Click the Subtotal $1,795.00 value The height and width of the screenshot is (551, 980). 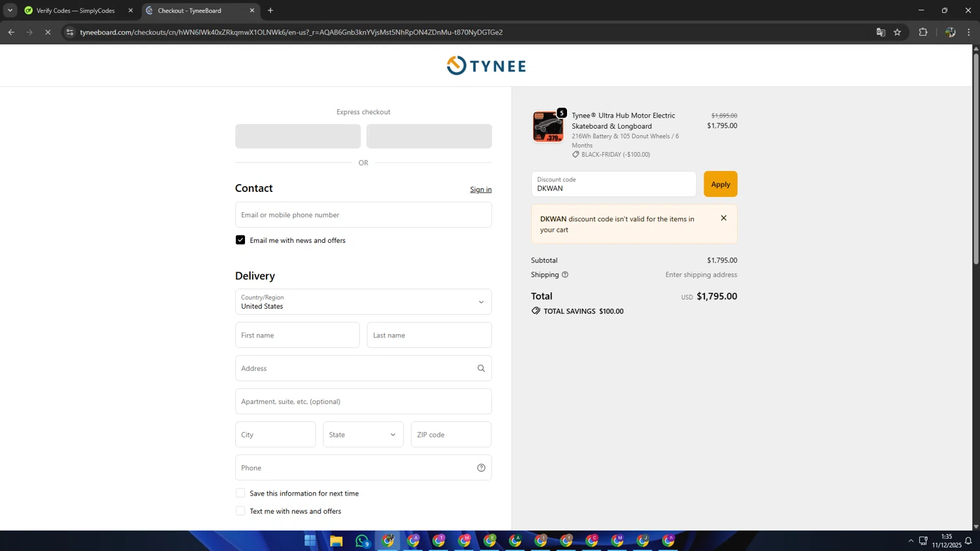click(722, 260)
